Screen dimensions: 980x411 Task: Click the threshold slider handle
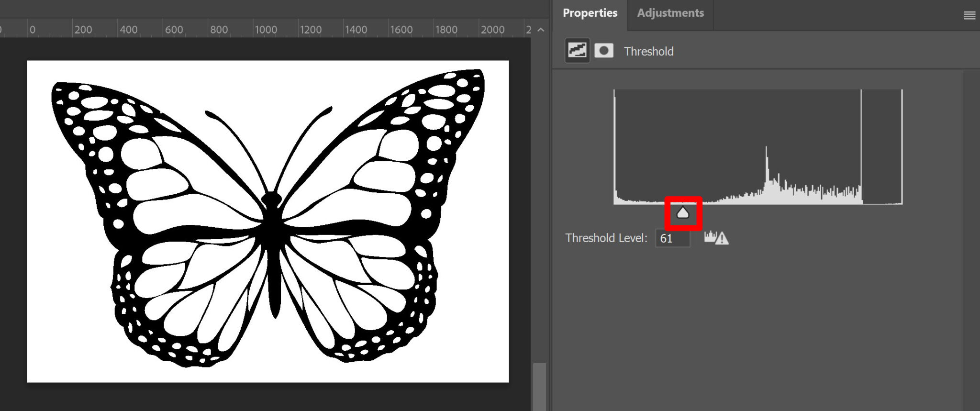pos(683,212)
